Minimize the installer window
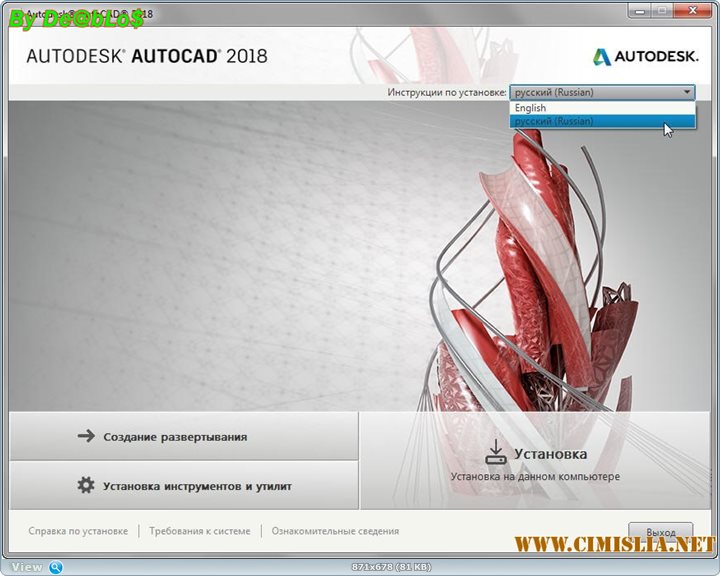 tap(643, 12)
